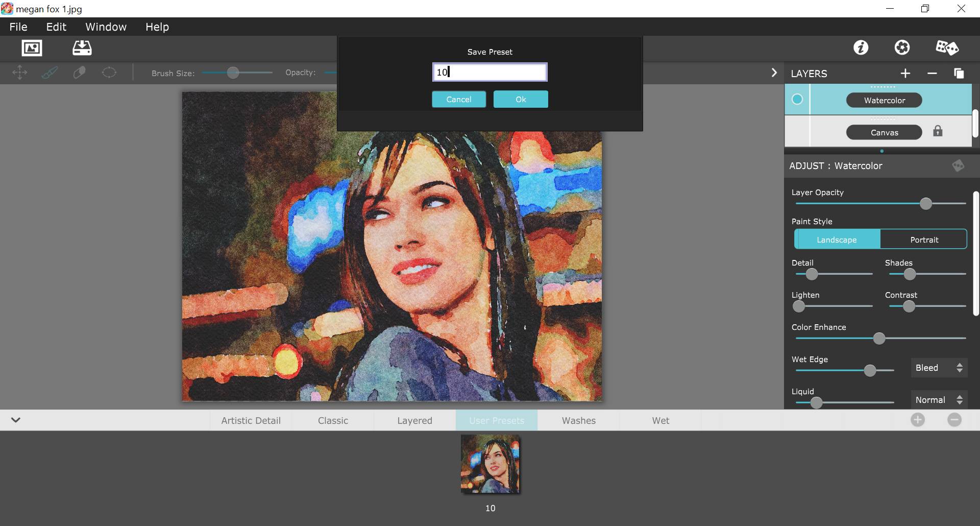Confirm Save Preset with Ok
Screen dimensions: 980x526
521,99
